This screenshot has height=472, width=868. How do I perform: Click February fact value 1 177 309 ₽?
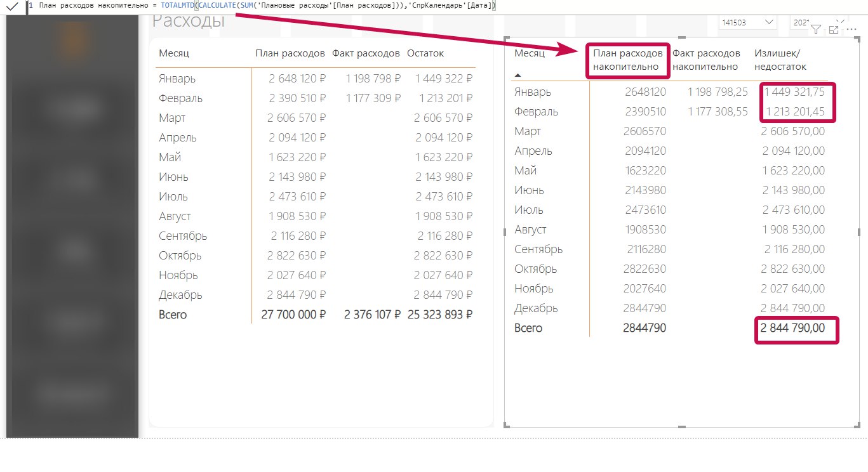(373, 98)
